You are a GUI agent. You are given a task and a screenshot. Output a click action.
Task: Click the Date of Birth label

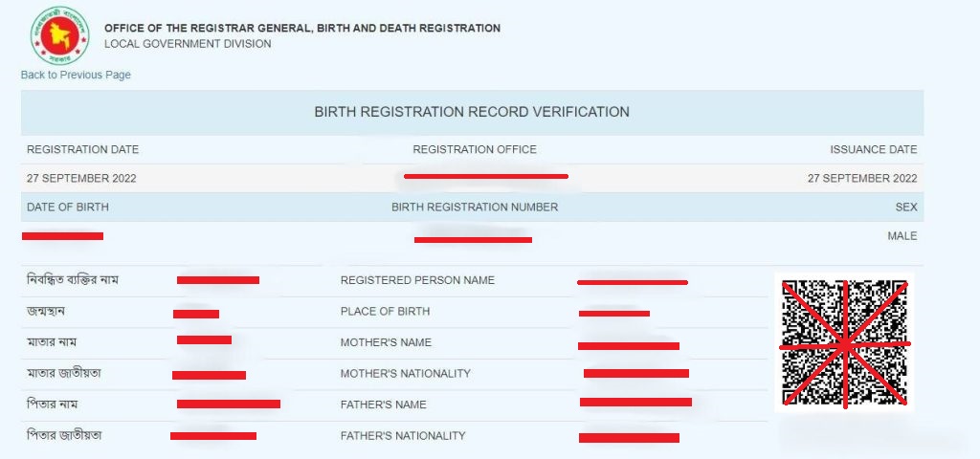pos(68,208)
